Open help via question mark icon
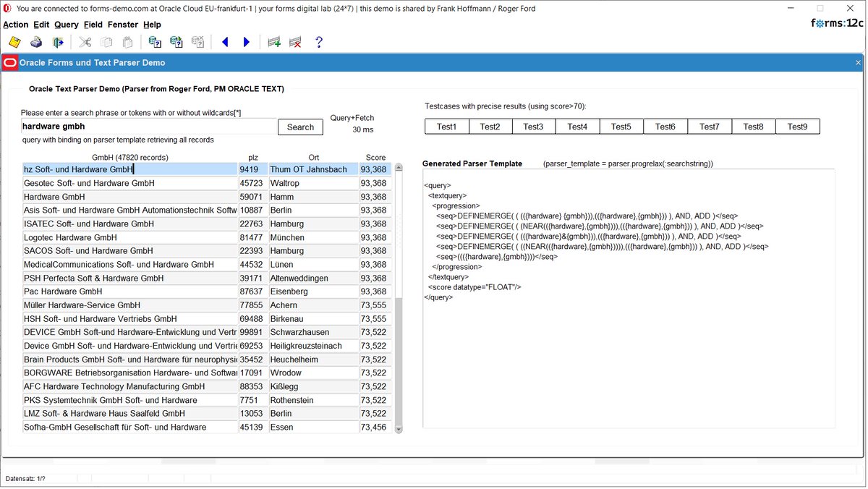Viewport: 868px width, 489px height. (319, 42)
